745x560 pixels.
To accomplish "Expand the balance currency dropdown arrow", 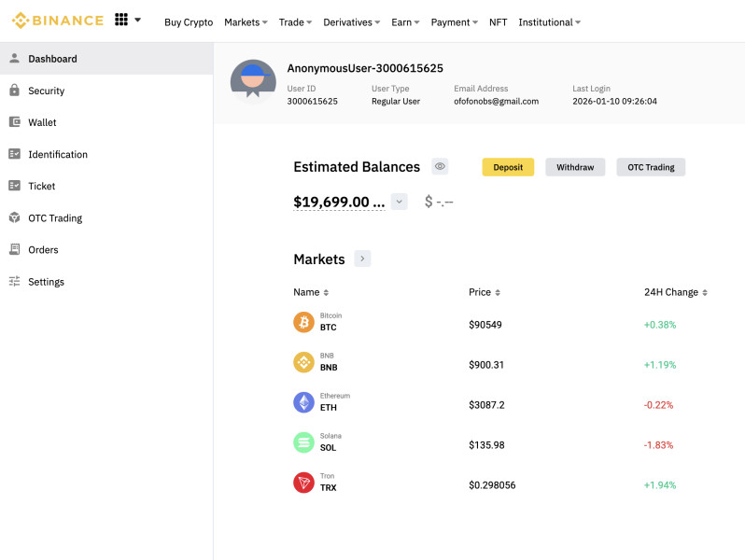I will (399, 201).
